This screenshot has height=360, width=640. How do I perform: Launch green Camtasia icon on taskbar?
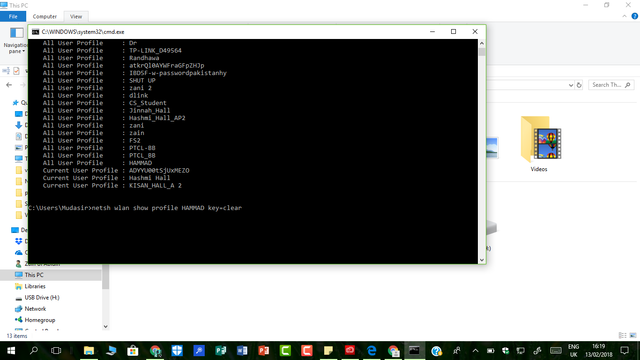coord(285,351)
